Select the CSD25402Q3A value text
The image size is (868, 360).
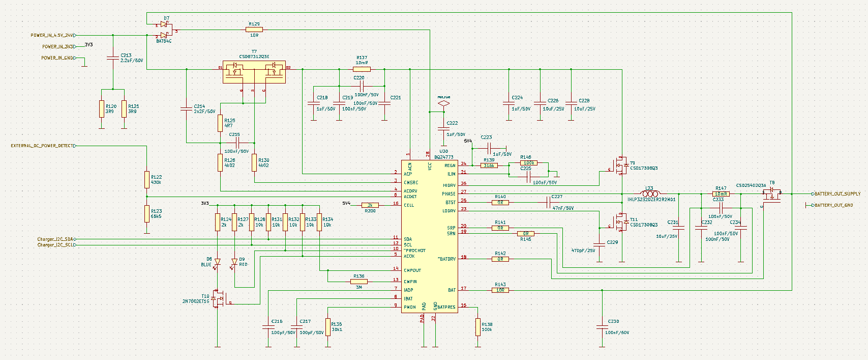click(x=751, y=185)
